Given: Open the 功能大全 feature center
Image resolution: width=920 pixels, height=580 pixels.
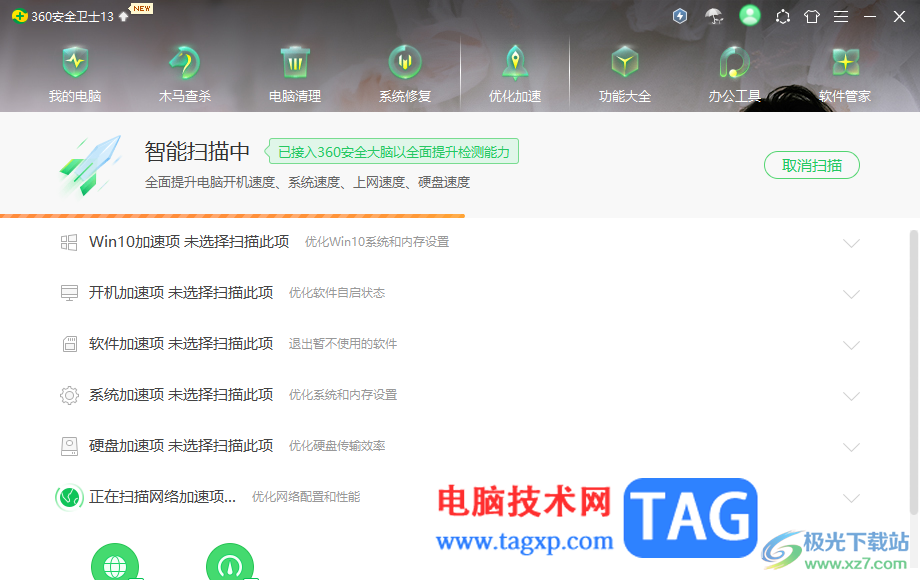Looking at the screenshot, I should click(624, 72).
